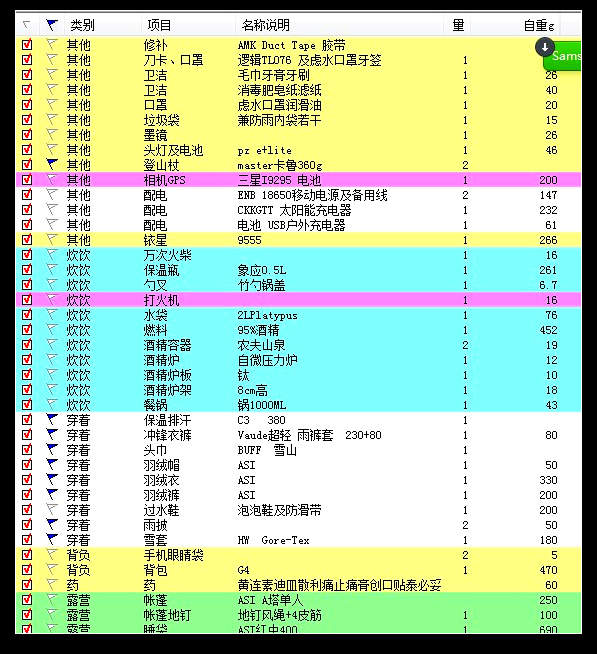
Task: Select the 自微压力炉 cell
Action: click(x=267, y=360)
